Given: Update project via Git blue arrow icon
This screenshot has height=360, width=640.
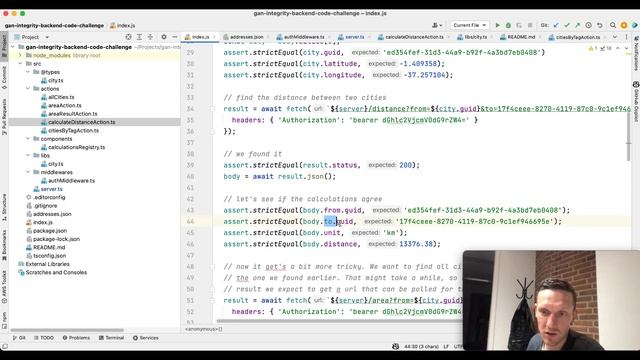Looking at the screenshot, I should coord(556,25).
